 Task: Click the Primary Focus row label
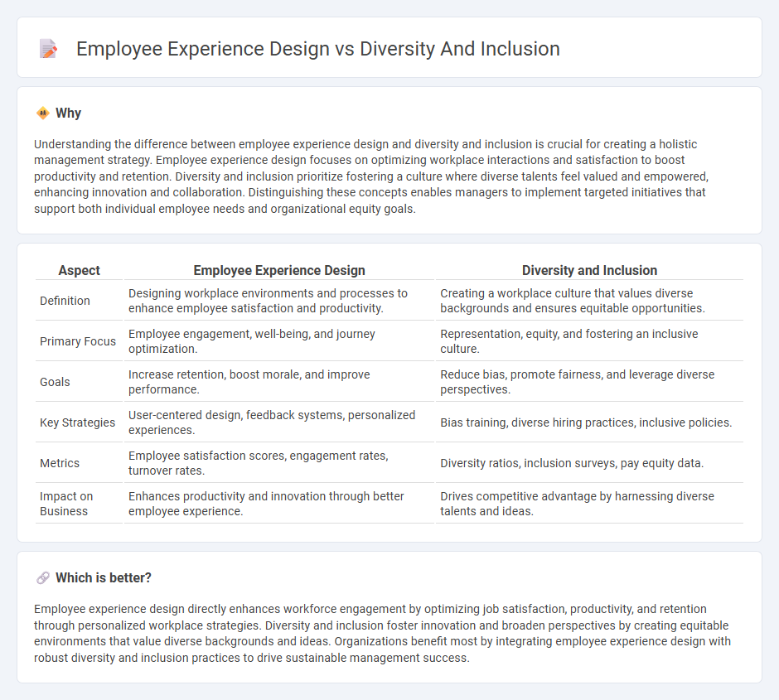click(78, 341)
